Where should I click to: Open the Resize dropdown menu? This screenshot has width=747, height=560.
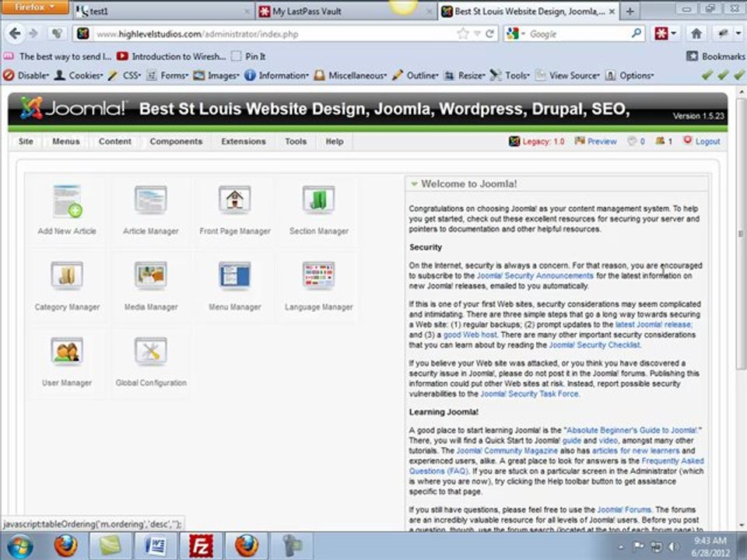pos(465,75)
